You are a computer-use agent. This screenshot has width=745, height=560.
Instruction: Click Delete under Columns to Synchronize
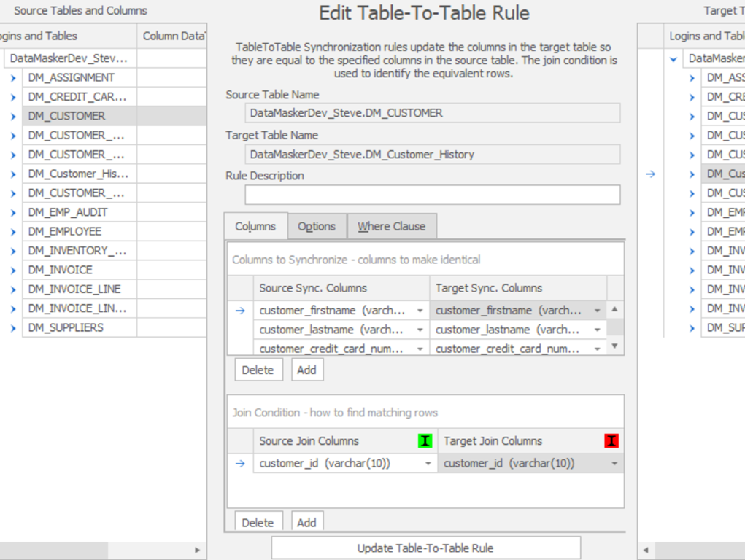[258, 370]
